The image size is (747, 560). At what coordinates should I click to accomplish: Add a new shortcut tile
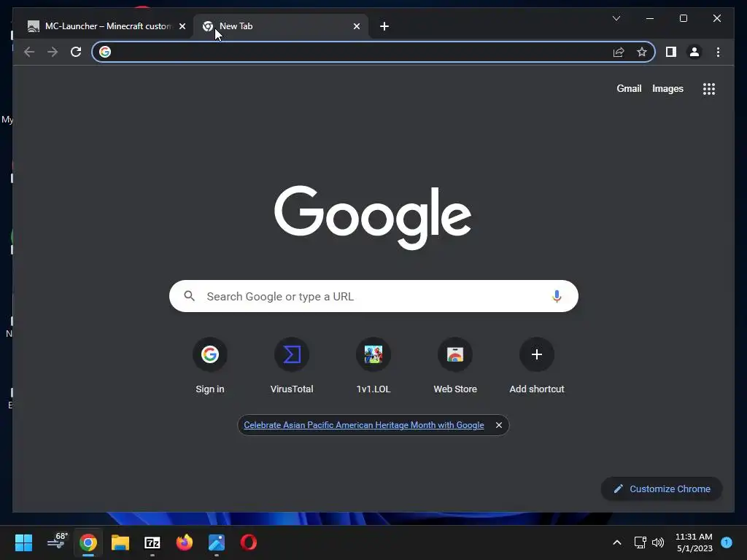coord(537,366)
